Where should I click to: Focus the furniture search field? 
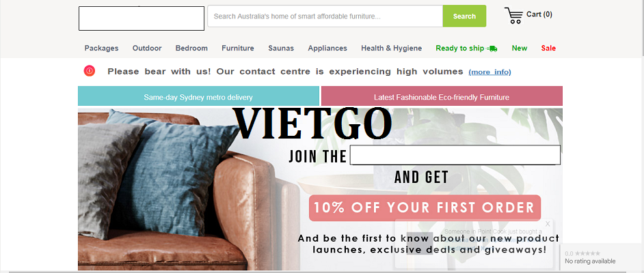click(325, 16)
